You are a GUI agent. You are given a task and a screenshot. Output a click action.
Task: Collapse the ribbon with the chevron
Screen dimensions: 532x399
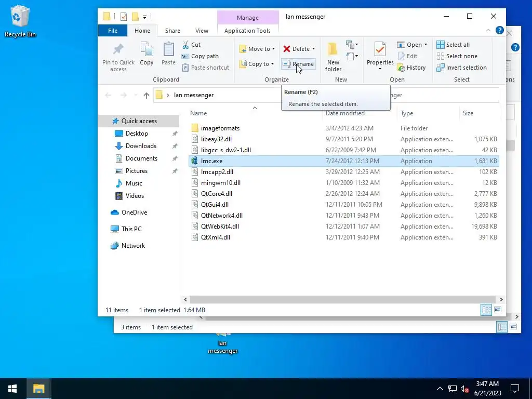488,30
